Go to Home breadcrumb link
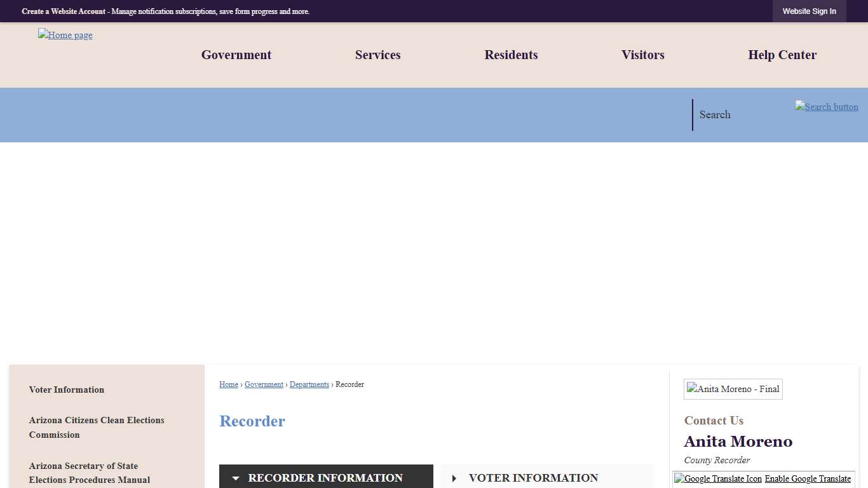Screen dimensions: 868x488 229,384
